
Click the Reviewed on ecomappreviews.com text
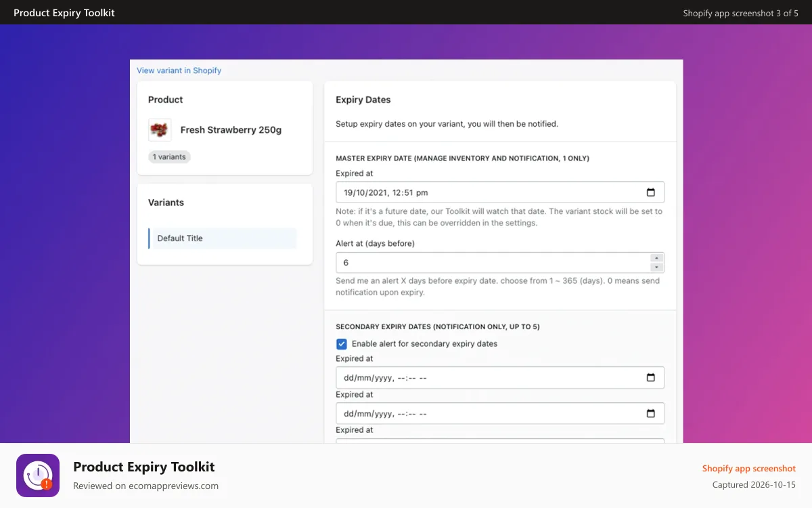point(146,486)
